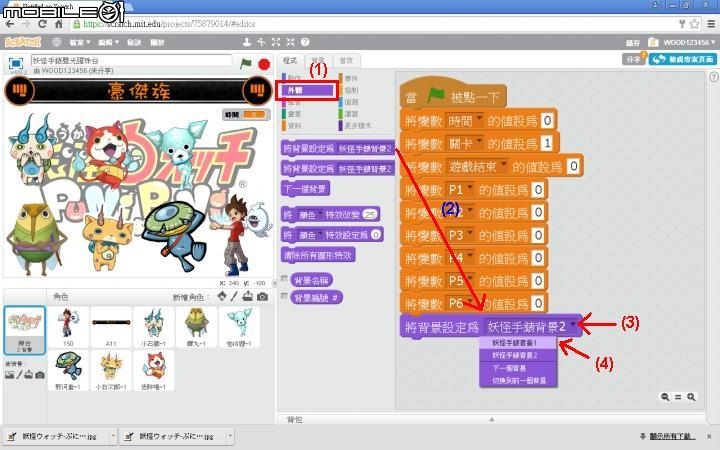The width and height of the screenshot is (720, 450).
Task: Open variable dropdown on 遊戲結束 set block
Action: [x=503, y=165]
